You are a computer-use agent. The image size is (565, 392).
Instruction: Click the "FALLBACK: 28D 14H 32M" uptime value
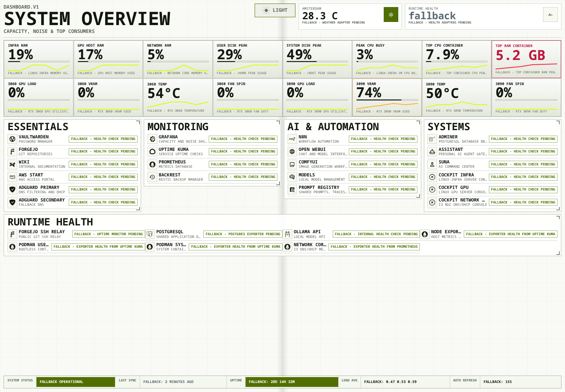292,382
